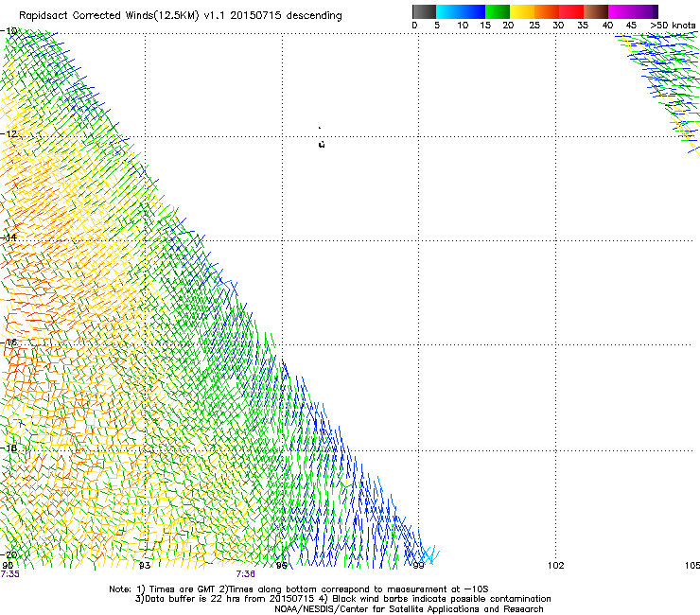Click the 99 longitude axis label
This screenshot has width=700, height=615.
click(418, 566)
